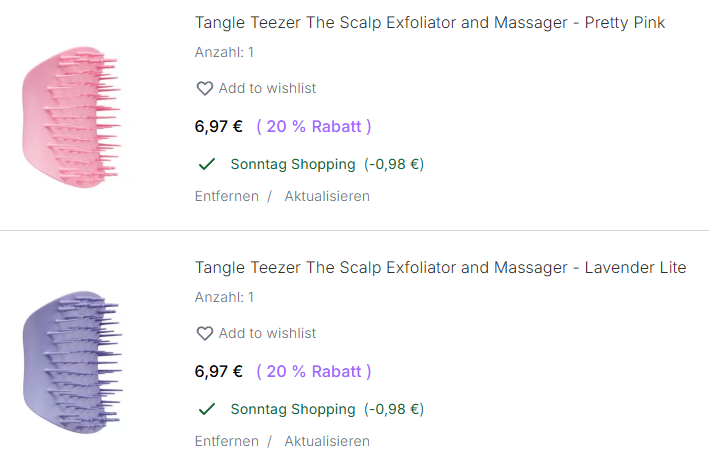Select 'Add to wishlist' text for Lavender Lite
This screenshot has width=709, height=461.
point(267,333)
